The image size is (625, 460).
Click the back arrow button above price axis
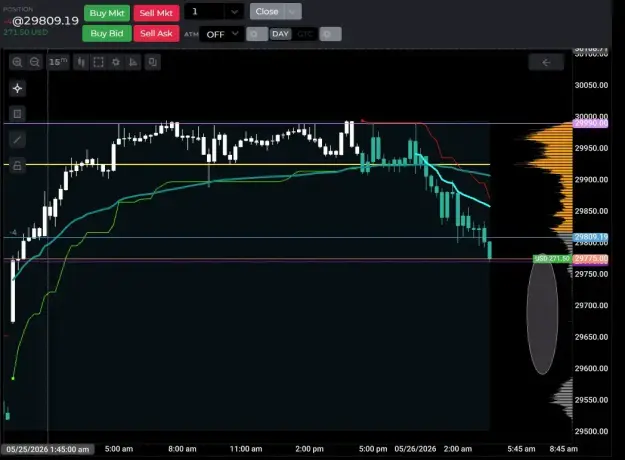pyautogui.click(x=546, y=62)
